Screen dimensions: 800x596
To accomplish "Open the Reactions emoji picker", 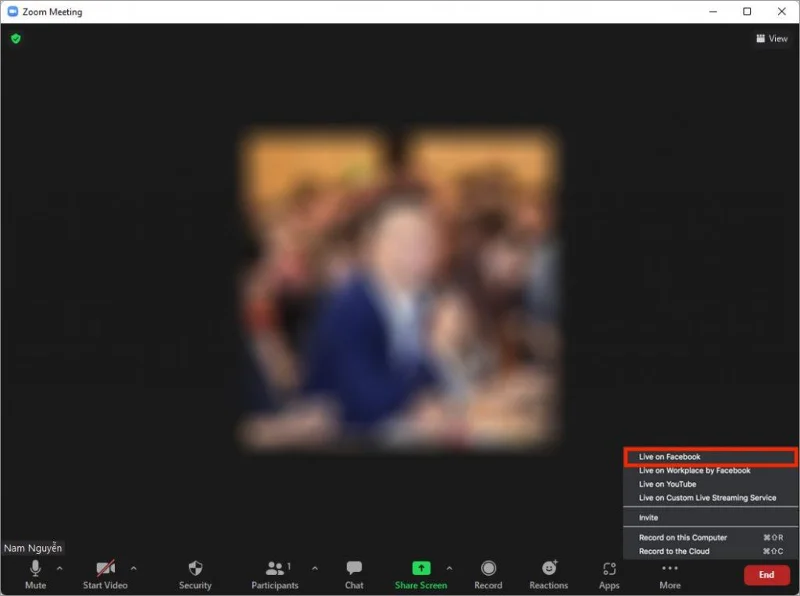I will [x=548, y=575].
